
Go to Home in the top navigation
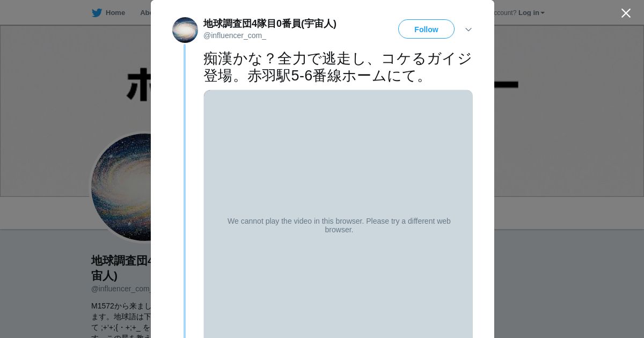[x=109, y=13]
